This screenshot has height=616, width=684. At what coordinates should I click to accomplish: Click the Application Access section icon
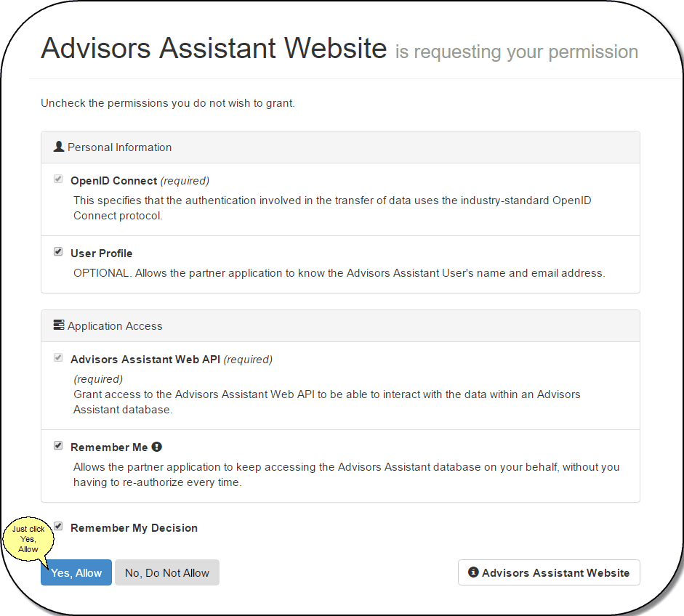[58, 325]
